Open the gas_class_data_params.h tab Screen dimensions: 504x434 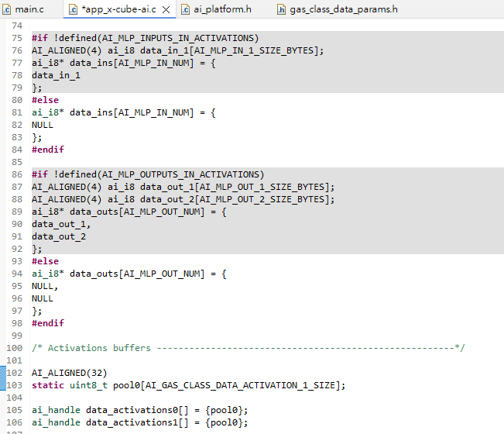click(x=338, y=9)
